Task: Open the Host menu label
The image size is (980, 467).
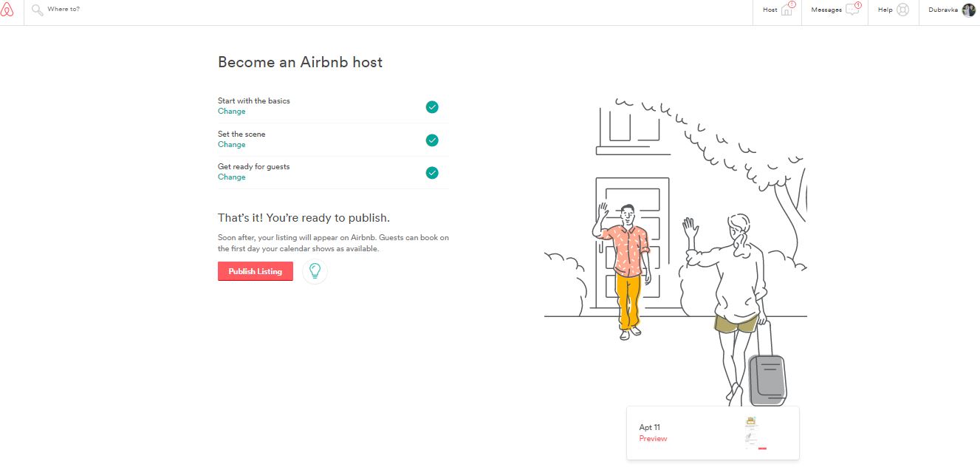Action: click(770, 10)
